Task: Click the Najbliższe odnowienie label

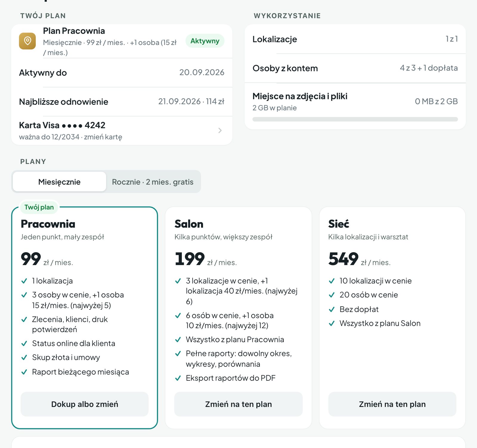Action: click(64, 102)
